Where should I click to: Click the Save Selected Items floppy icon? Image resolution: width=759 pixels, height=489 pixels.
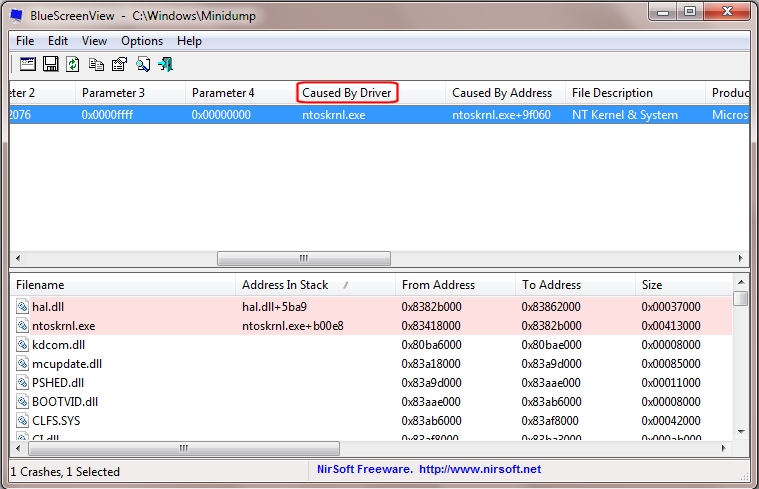tap(50, 64)
